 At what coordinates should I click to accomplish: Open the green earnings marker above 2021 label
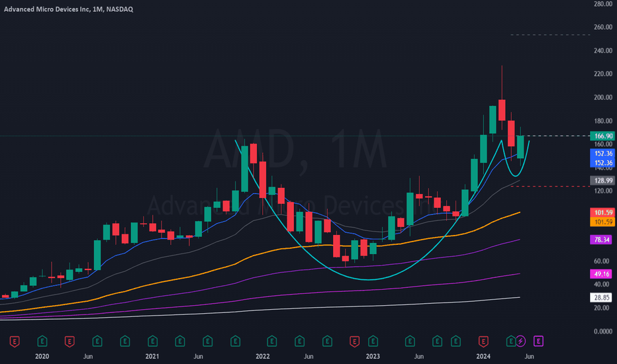click(153, 341)
